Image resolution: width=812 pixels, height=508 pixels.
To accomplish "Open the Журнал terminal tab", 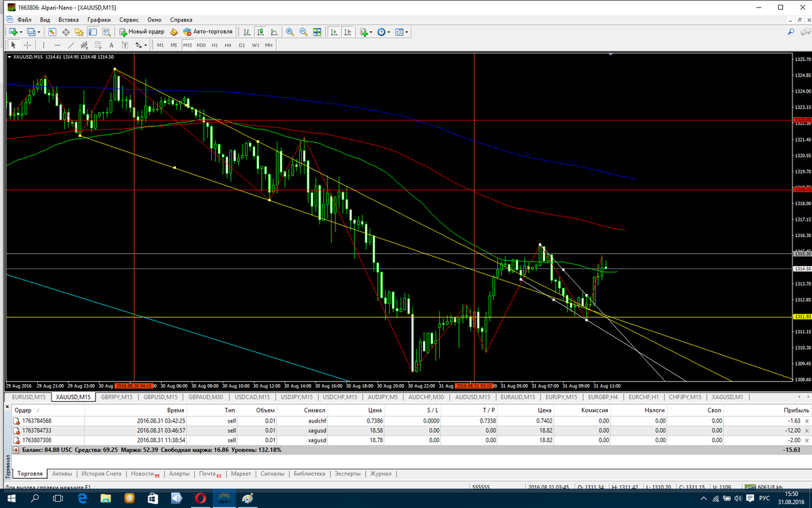I will pos(381,473).
